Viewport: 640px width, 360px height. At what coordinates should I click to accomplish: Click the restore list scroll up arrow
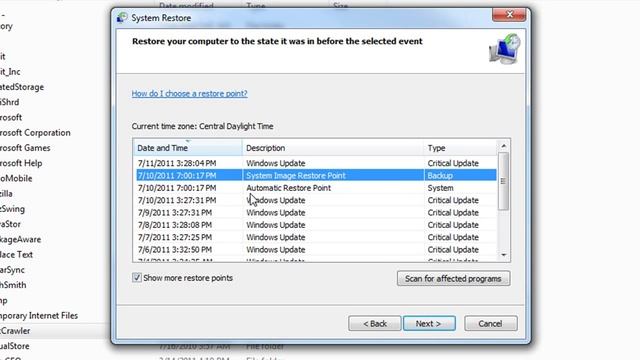(503, 146)
